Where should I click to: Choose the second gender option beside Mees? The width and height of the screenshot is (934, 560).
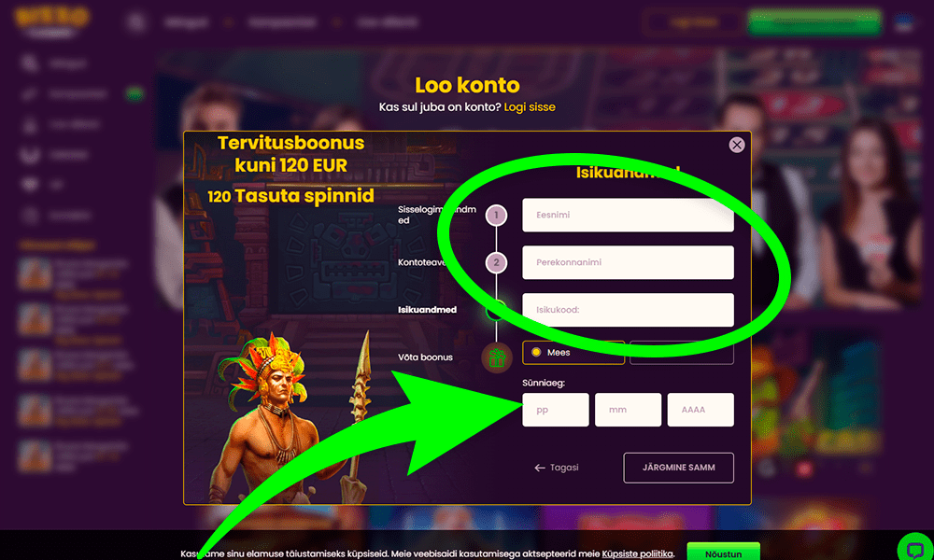tap(682, 352)
